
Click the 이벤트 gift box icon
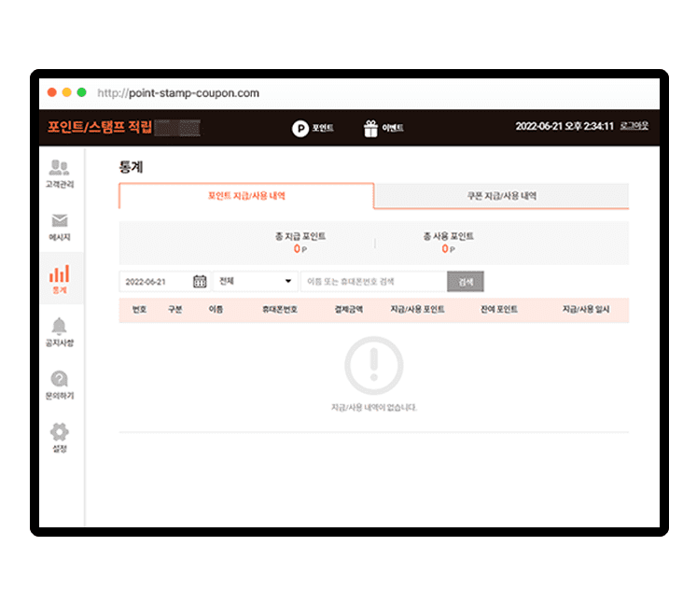click(370, 129)
